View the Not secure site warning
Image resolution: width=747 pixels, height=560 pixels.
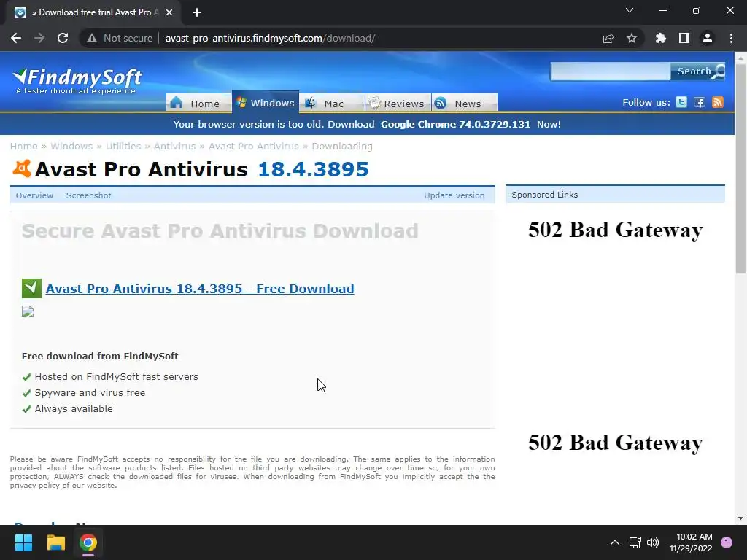(x=120, y=38)
